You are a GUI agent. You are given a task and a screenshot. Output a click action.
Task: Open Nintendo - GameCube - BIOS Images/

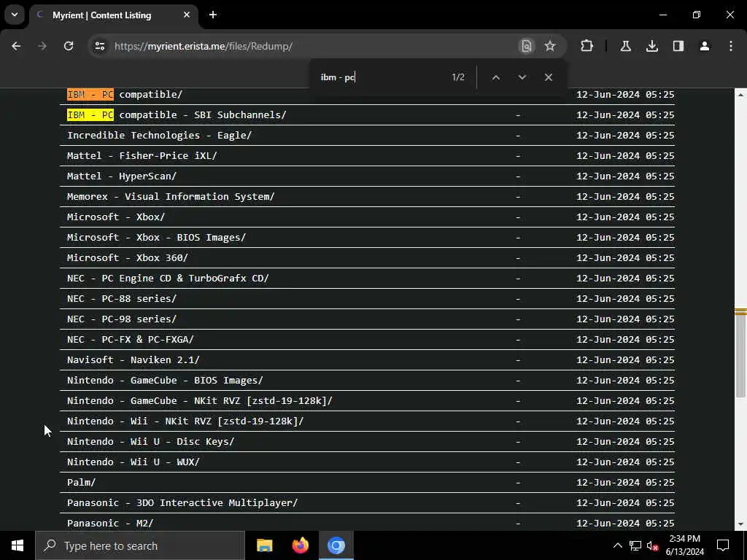click(x=165, y=381)
